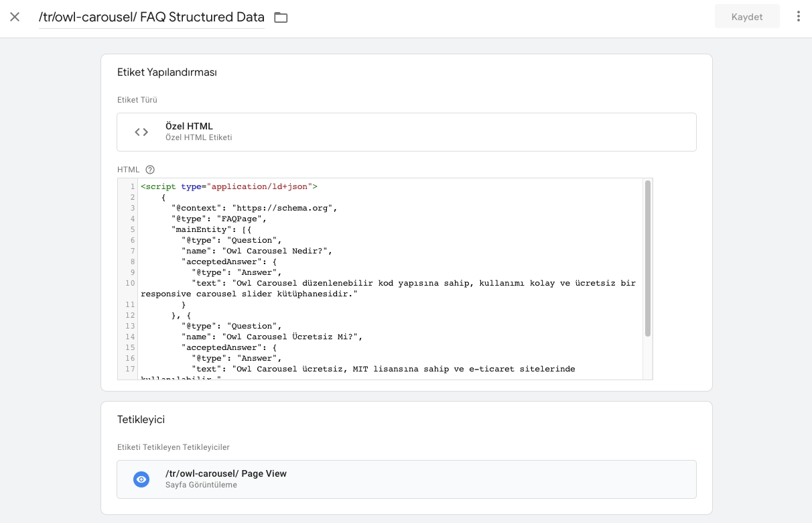Open the tag options three-dot menu
Viewport: 812px width, 523px height.
click(799, 16)
